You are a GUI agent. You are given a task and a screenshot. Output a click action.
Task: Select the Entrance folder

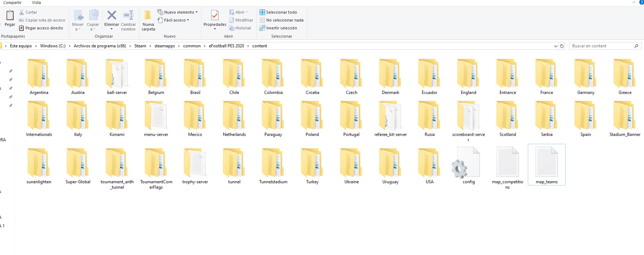coord(507,77)
